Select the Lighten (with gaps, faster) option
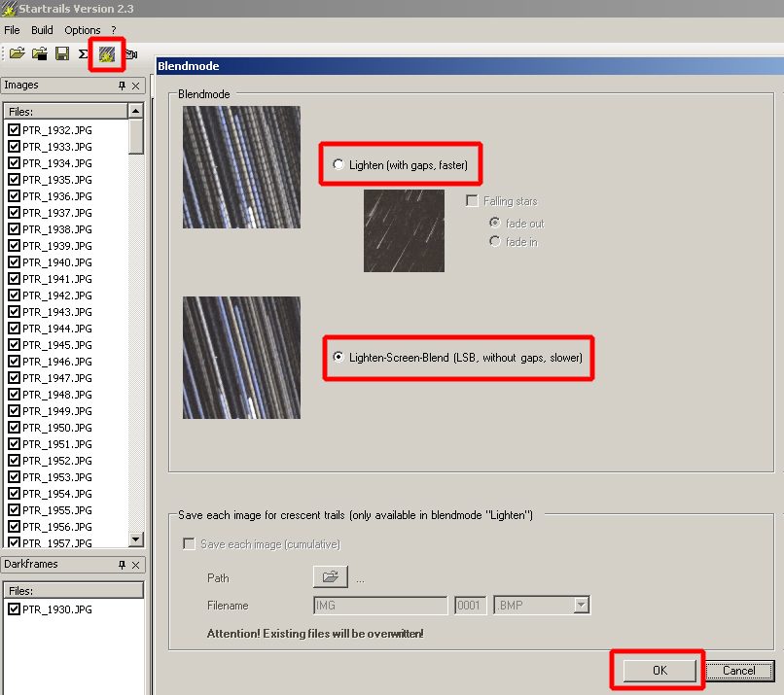This screenshot has height=695, width=784. pos(339,165)
